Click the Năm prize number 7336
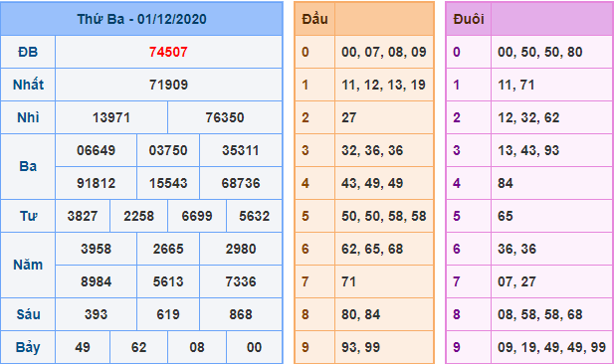This screenshot has width=614, height=364. [241, 282]
